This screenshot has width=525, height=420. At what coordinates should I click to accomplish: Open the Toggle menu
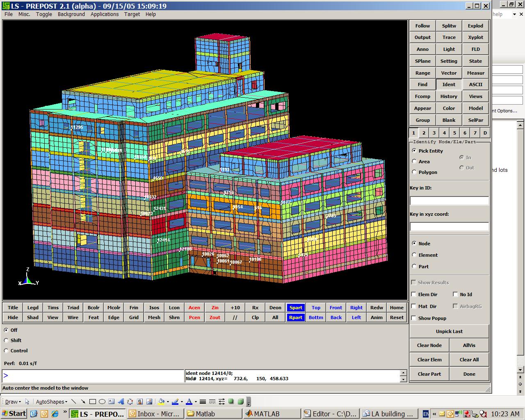44,14
